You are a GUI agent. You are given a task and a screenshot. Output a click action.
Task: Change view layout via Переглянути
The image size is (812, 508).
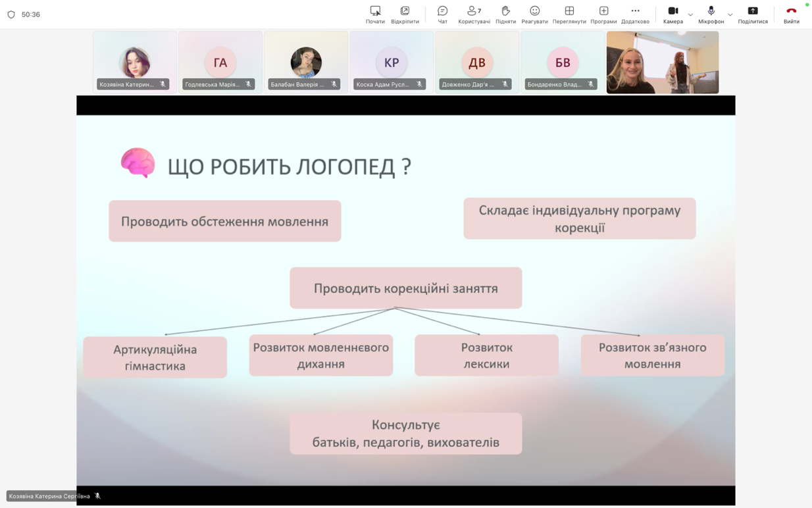(x=569, y=14)
